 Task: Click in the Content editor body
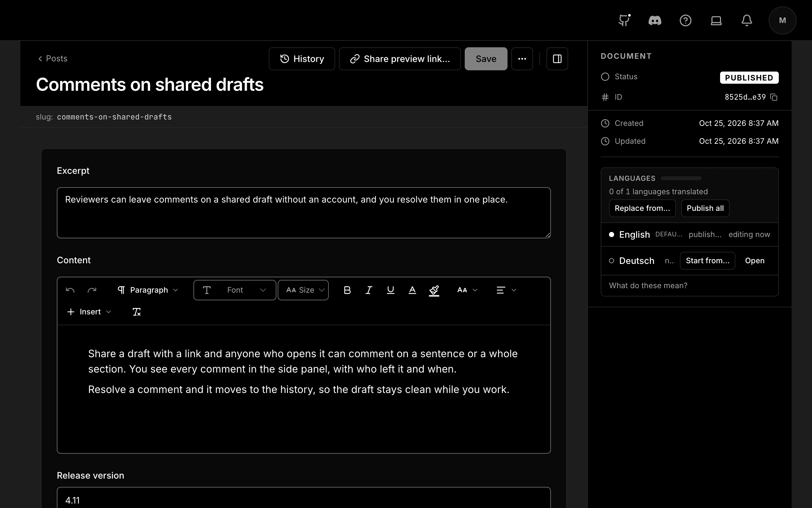(x=304, y=389)
